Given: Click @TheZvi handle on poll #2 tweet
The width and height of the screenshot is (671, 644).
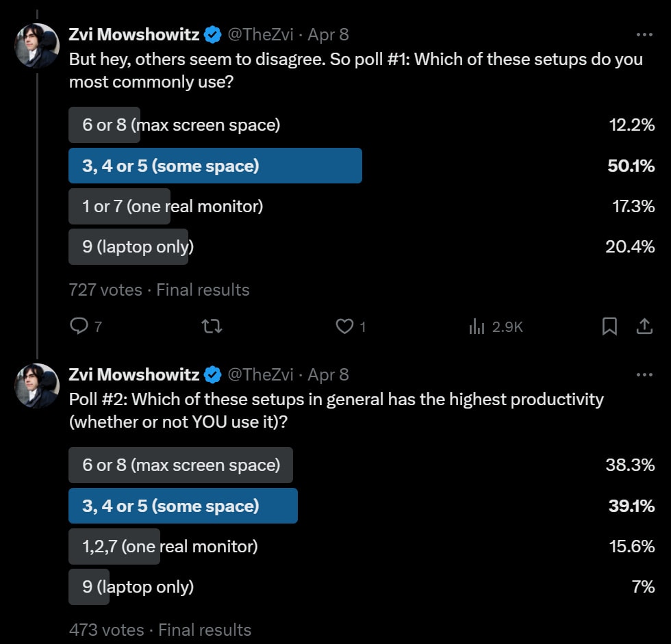Looking at the screenshot, I should coord(260,374).
